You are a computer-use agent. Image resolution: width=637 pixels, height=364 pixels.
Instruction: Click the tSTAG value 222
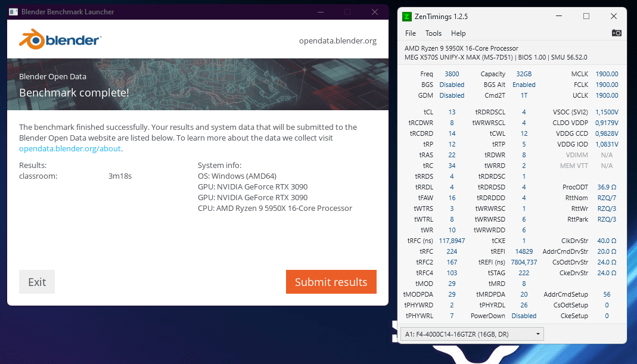point(524,273)
